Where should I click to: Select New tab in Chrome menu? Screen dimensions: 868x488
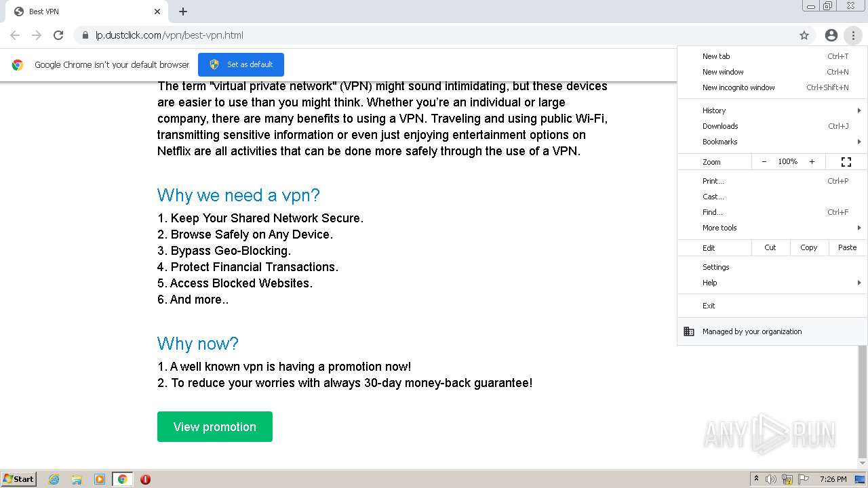coord(772,56)
